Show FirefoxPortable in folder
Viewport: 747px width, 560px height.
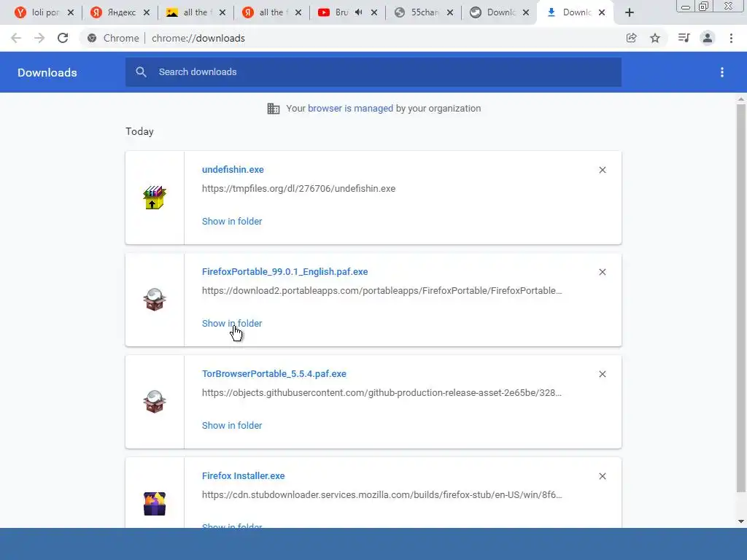point(232,323)
